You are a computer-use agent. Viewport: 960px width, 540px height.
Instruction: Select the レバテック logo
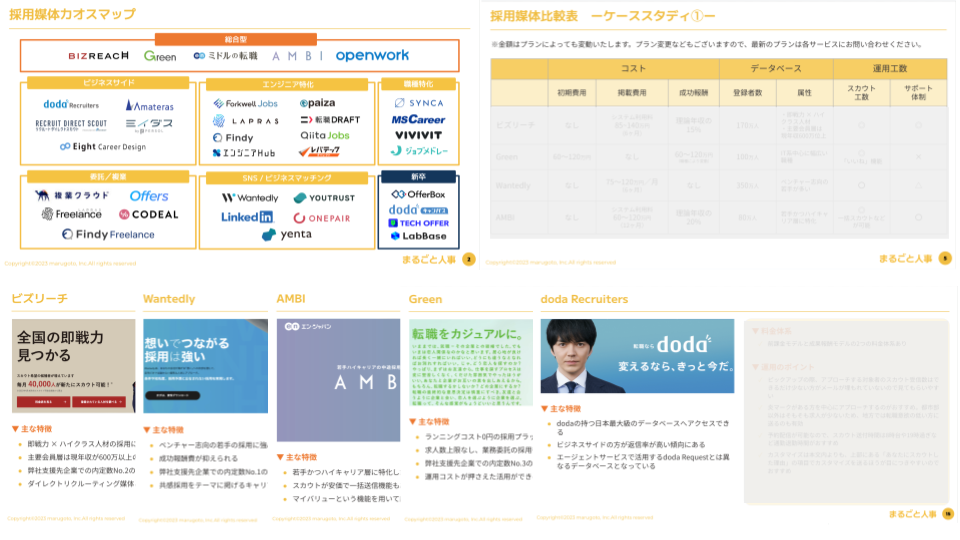319,151
